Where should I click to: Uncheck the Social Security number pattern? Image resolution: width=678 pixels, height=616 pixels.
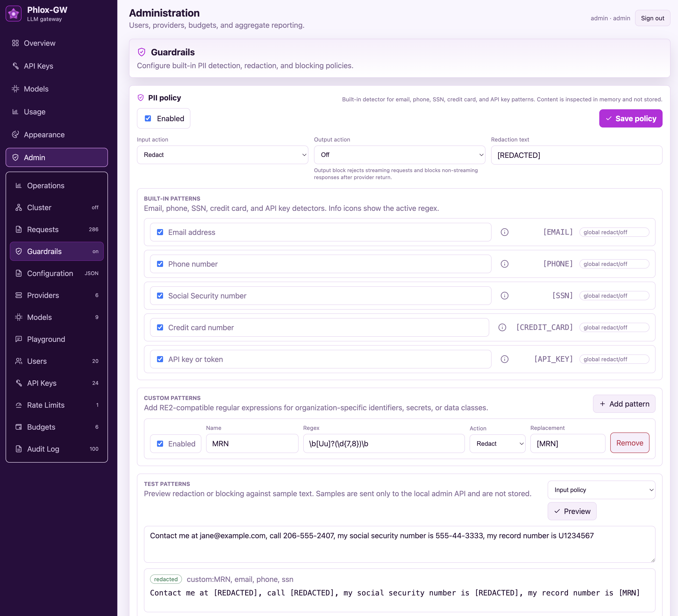(160, 295)
